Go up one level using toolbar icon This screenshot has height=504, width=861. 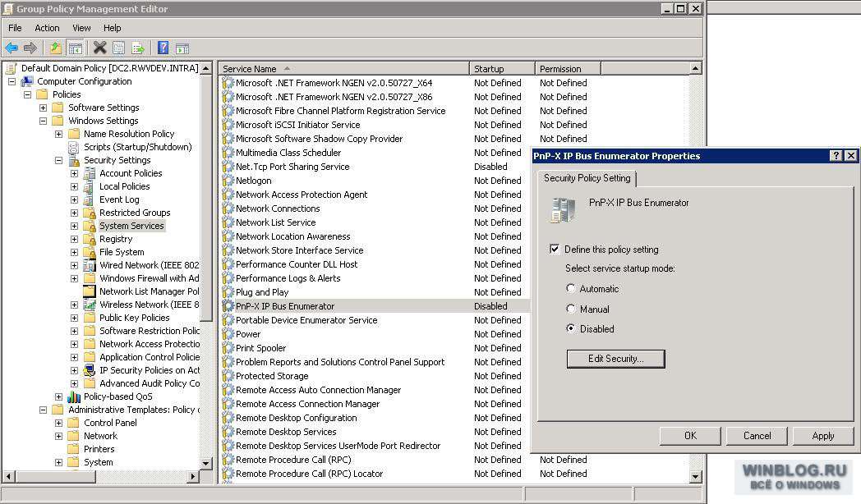56,48
